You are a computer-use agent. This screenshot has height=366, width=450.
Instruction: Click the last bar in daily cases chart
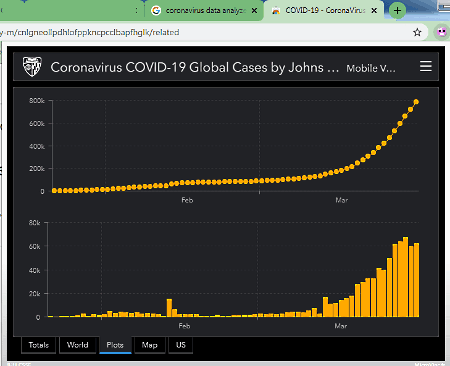(416, 280)
